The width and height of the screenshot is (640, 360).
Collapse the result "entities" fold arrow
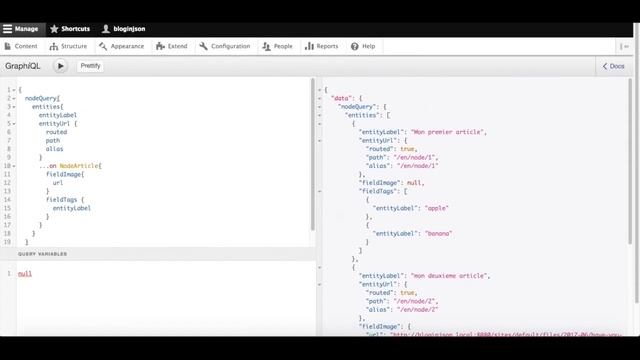tap(320, 116)
